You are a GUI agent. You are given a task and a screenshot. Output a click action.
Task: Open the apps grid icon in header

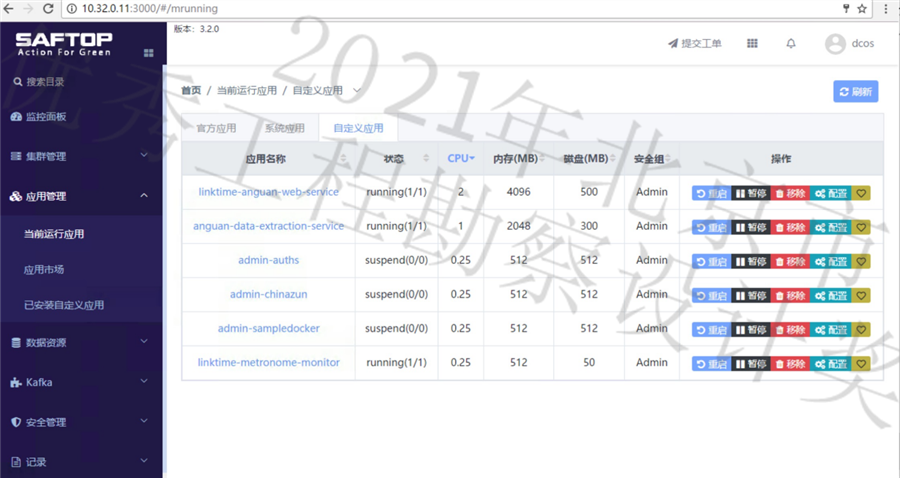pos(752,44)
